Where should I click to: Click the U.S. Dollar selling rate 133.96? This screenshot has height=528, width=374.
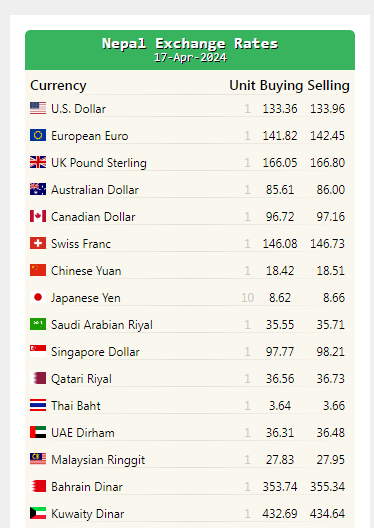pyautogui.click(x=327, y=109)
